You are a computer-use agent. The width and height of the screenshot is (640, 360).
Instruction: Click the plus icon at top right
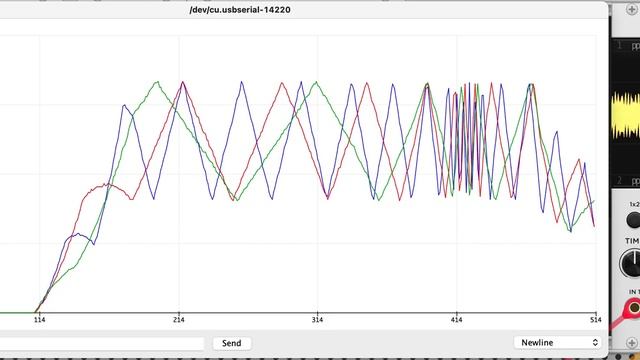click(x=632, y=9)
